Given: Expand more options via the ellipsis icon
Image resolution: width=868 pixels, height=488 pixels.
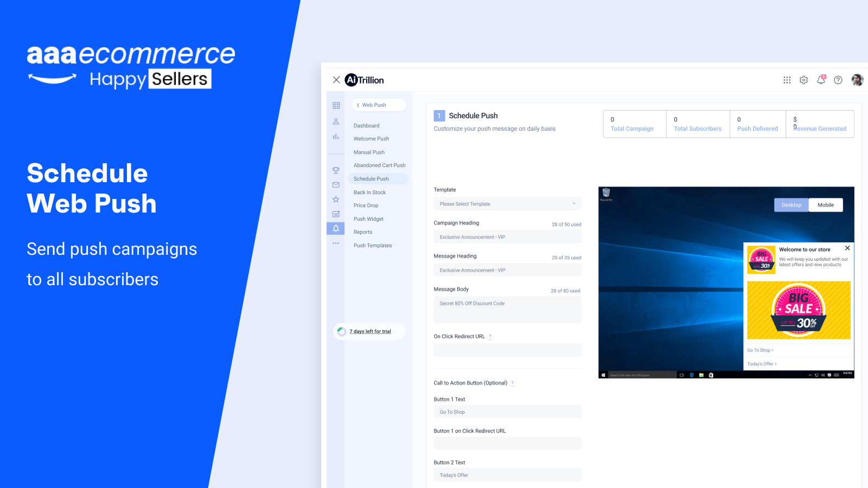Looking at the screenshot, I should [335, 243].
